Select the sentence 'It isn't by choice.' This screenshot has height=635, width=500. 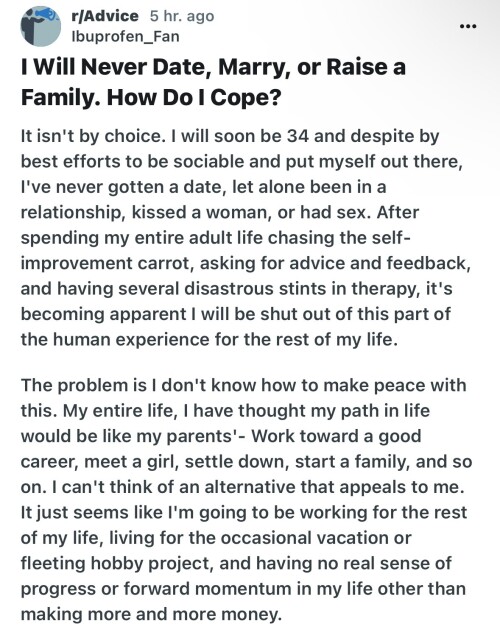click(93, 136)
